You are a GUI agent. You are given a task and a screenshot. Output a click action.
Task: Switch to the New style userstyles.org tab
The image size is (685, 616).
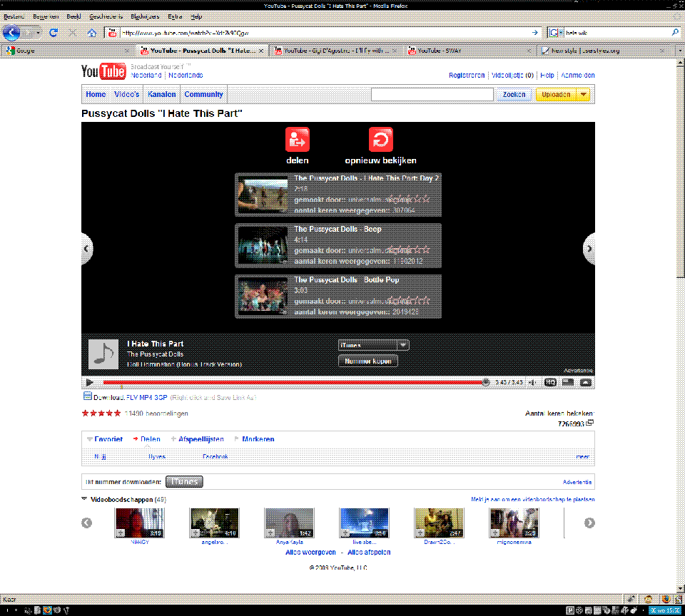[604, 51]
